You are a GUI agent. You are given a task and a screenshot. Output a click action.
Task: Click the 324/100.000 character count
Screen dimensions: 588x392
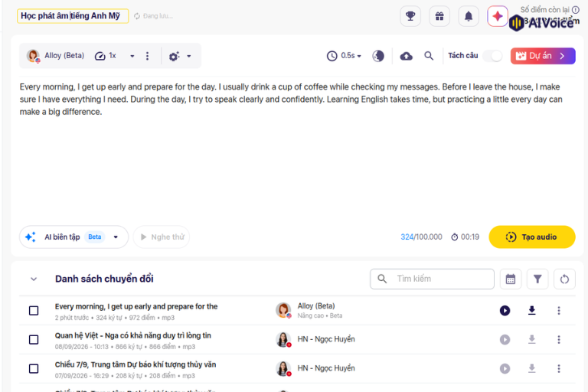[421, 237]
